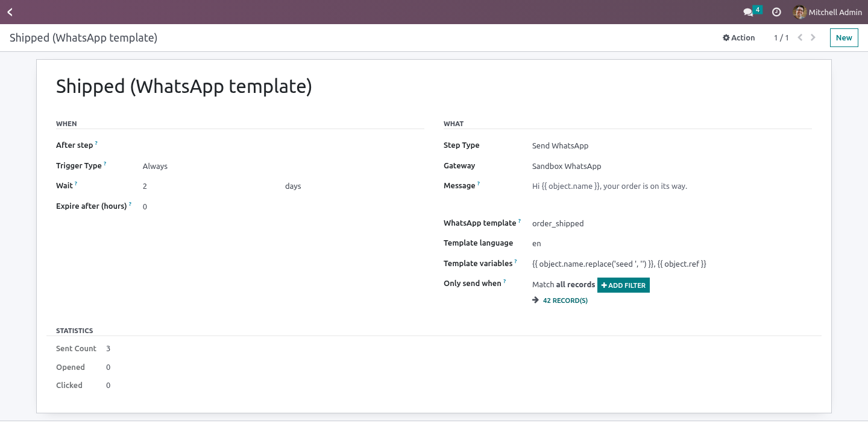Click the Message text starting with Hi
Screen dimensions: 868x423
click(609, 186)
